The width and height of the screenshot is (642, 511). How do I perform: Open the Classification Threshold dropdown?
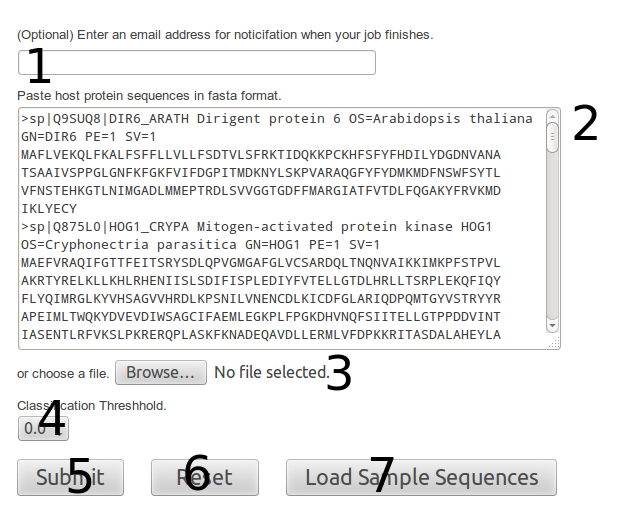click(x=43, y=429)
